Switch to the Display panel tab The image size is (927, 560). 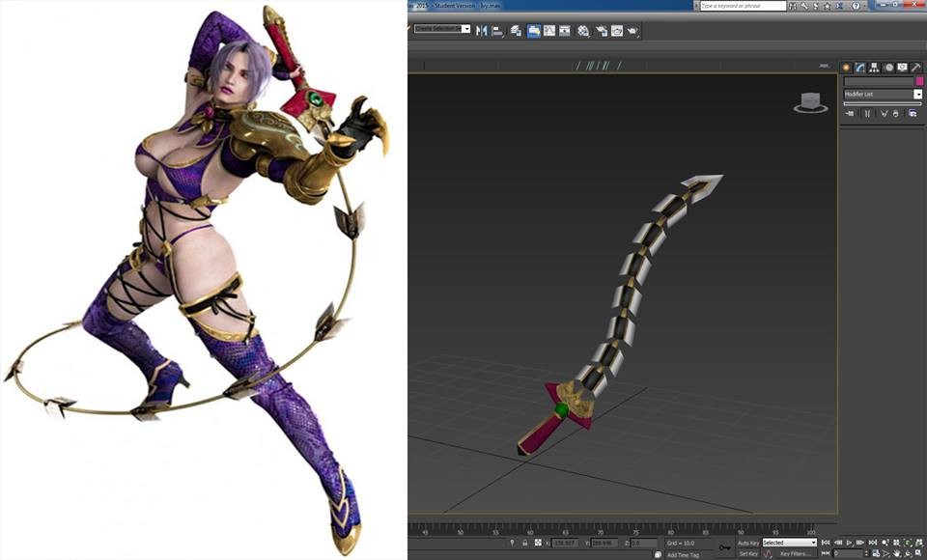(x=902, y=68)
